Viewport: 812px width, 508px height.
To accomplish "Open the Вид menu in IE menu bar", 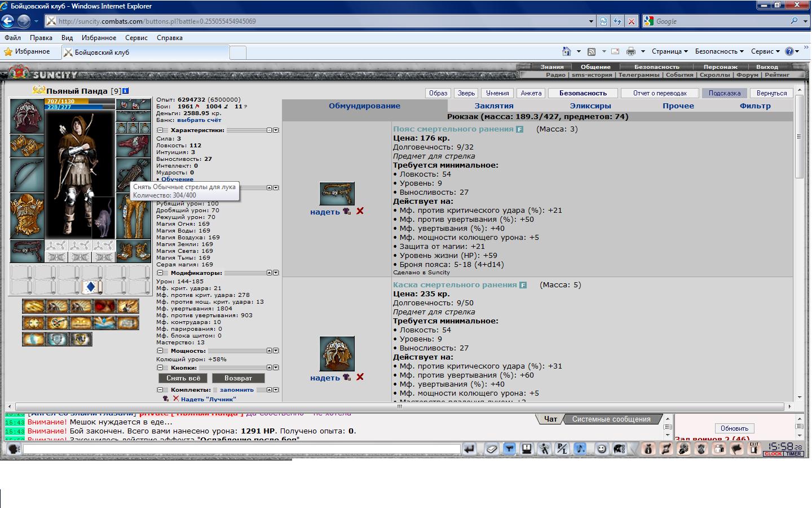I will pos(67,38).
